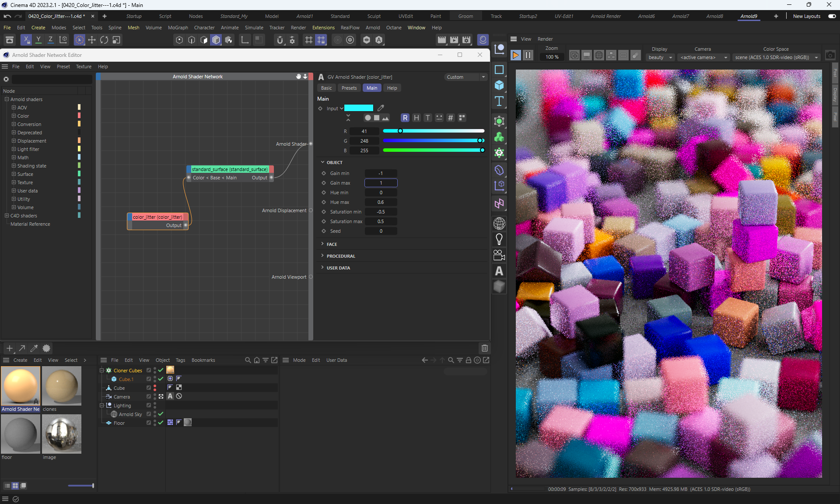This screenshot has width=840, height=504.
Task: Click the Hue max value field
Action: [381, 202]
